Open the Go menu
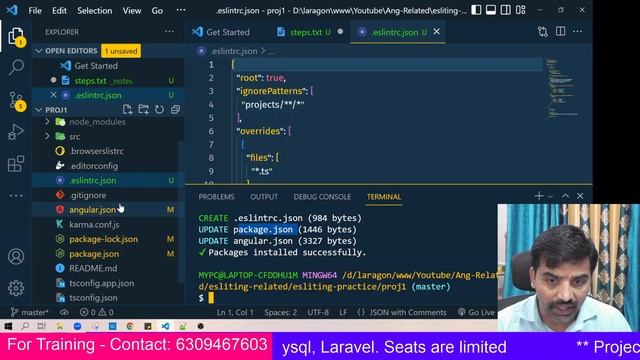The image size is (640, 360). pyautogui.click(x=157, y=11)
